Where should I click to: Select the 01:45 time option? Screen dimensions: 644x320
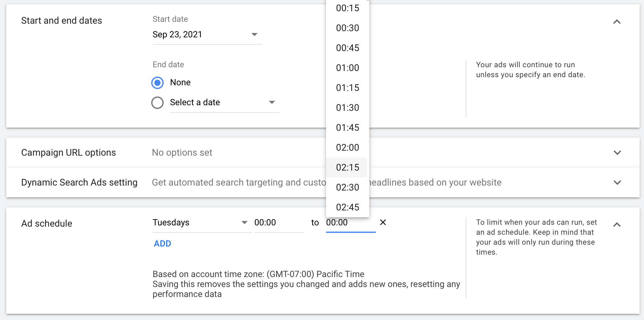tap(347, 127)
